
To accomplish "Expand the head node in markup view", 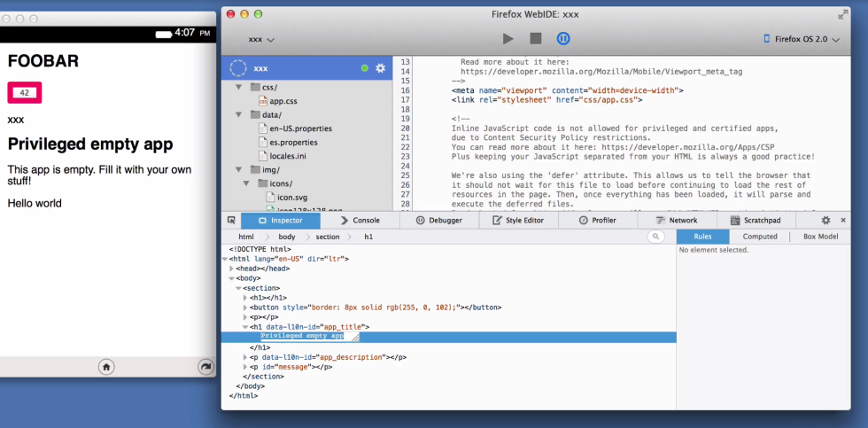I will 232,268.
